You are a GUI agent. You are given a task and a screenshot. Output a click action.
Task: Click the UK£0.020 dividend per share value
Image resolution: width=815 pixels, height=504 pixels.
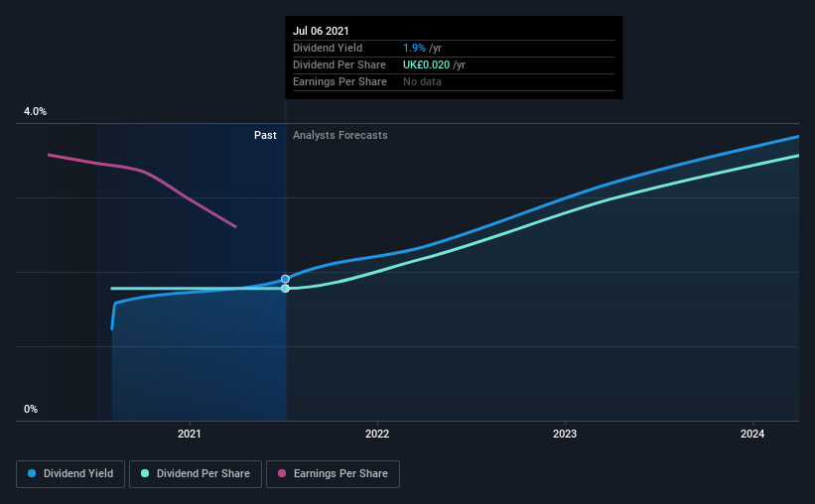pos(426,64)
